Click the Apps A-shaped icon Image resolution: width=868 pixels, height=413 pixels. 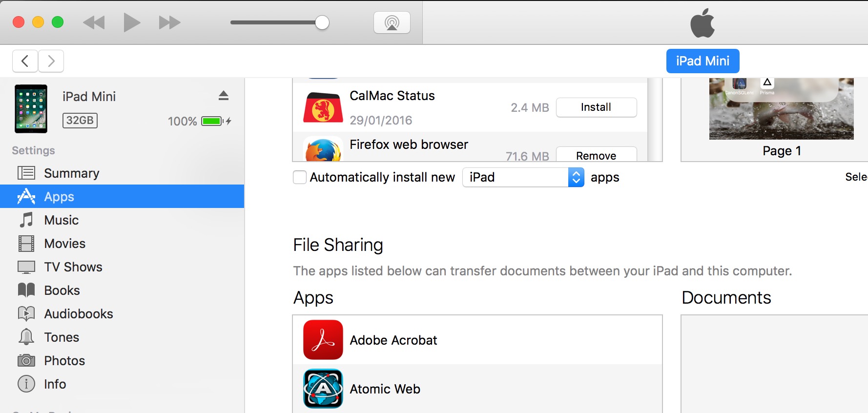tap(26, 196)
